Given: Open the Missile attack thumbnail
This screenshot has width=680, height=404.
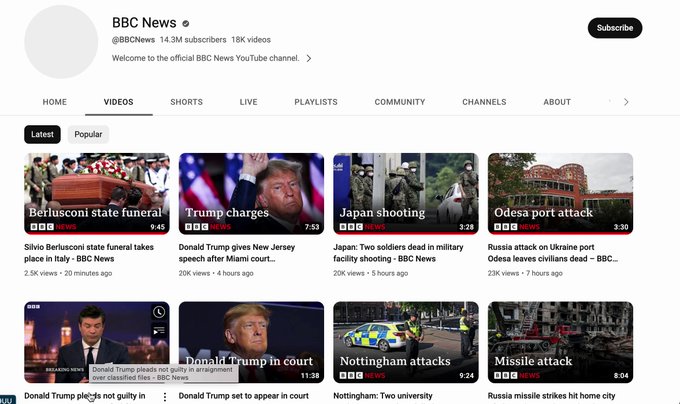Looking at the screenshot, I should point(560,342).
